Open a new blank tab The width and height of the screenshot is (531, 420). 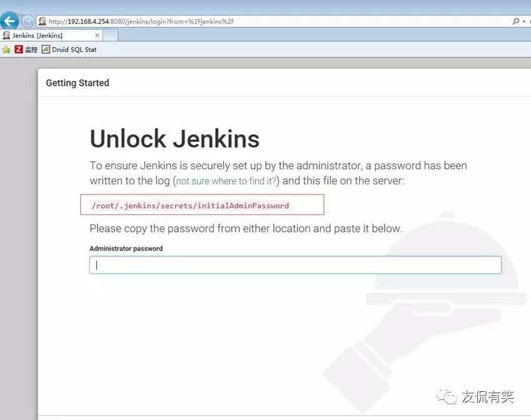[111, 35]
